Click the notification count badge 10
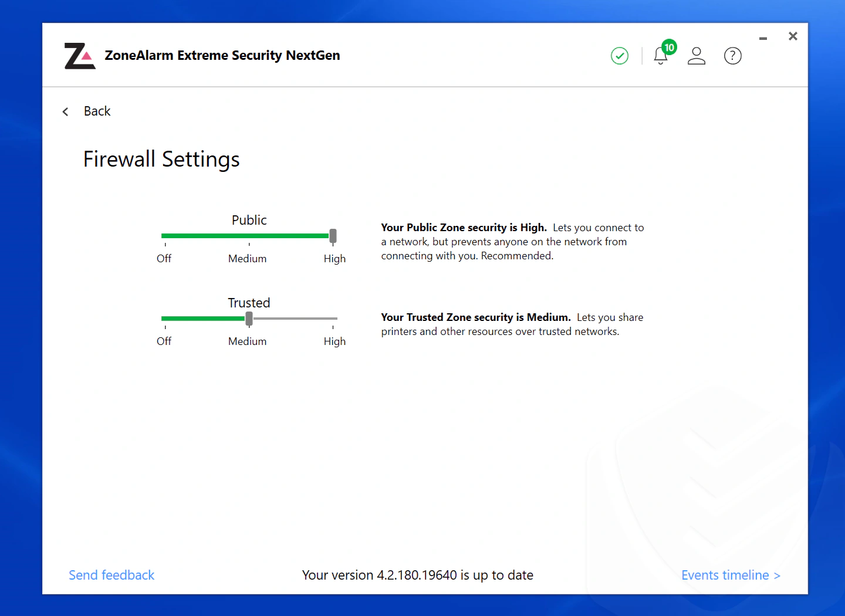 669,47
